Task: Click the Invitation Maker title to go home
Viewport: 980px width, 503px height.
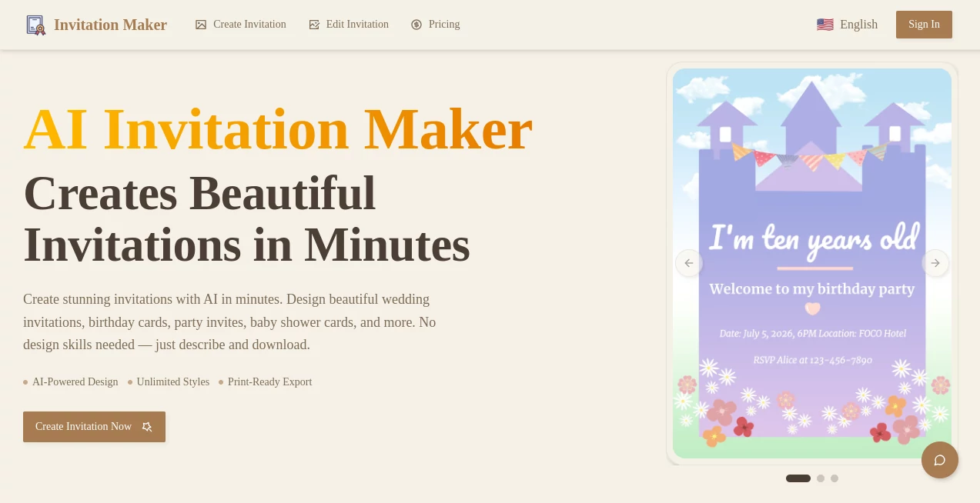Action: 110,25
